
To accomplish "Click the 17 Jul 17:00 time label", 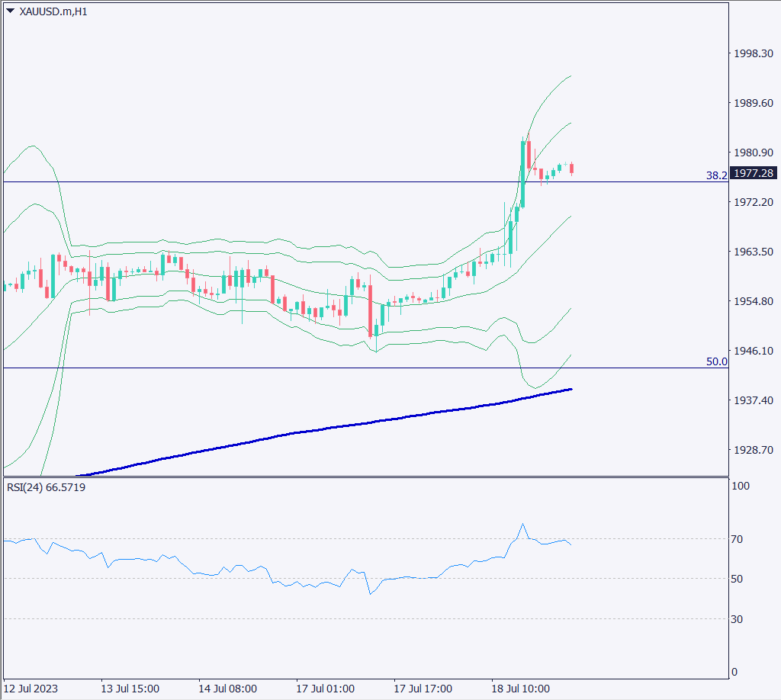I will coord(423,689).
